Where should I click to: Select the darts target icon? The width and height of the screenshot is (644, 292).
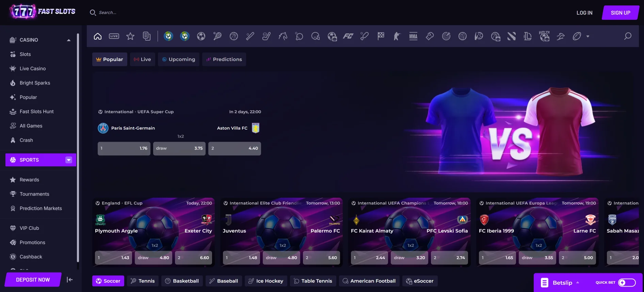tap(446, 36)
